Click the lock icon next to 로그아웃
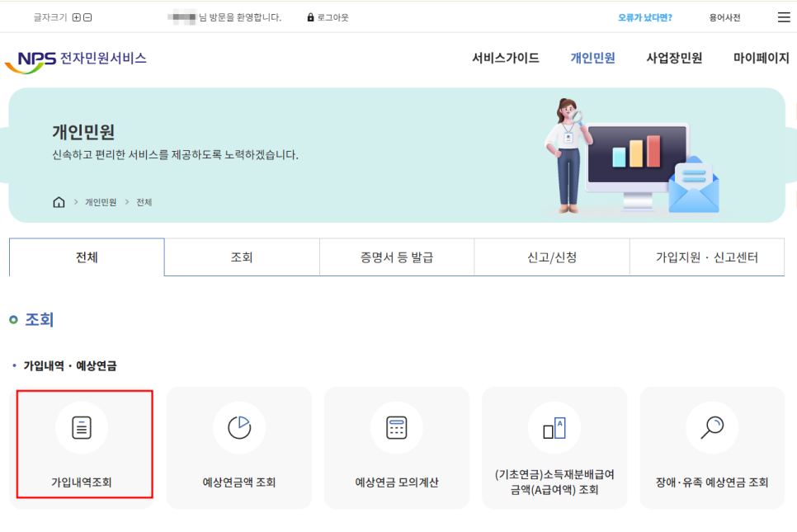The height and width of the screenshot is (532, 797). tap(309, 16)
